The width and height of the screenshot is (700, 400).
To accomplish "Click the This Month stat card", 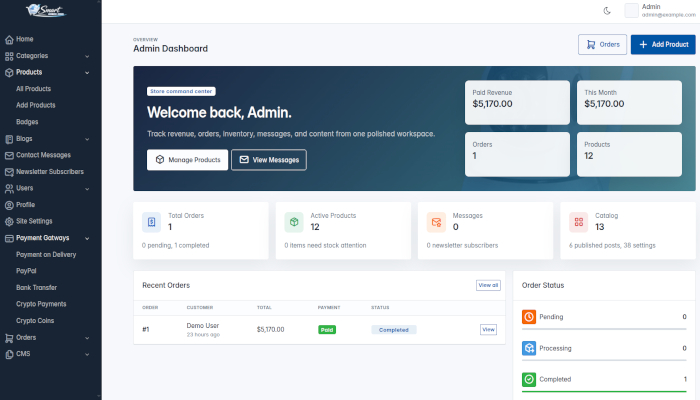I will coord(629,102).
